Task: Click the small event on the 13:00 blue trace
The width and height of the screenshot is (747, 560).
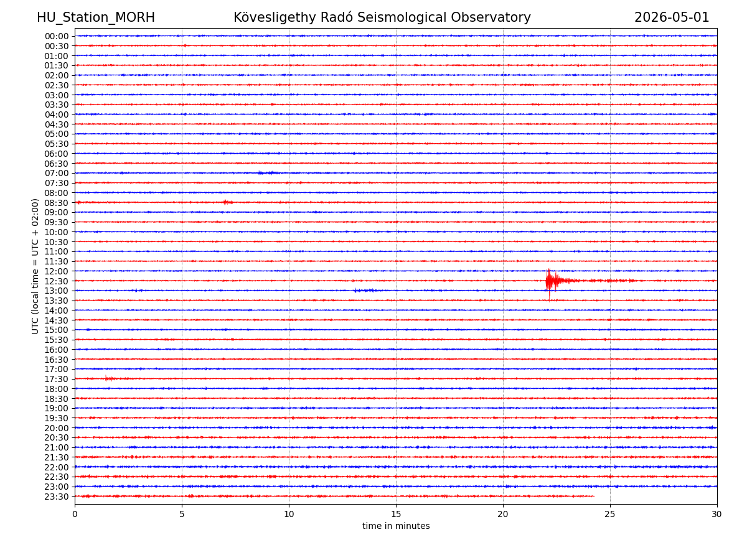Action: click(365, 291)
